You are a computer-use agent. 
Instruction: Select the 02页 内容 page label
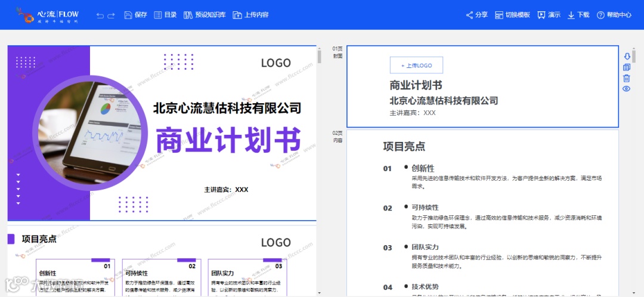tap(338, 137)
